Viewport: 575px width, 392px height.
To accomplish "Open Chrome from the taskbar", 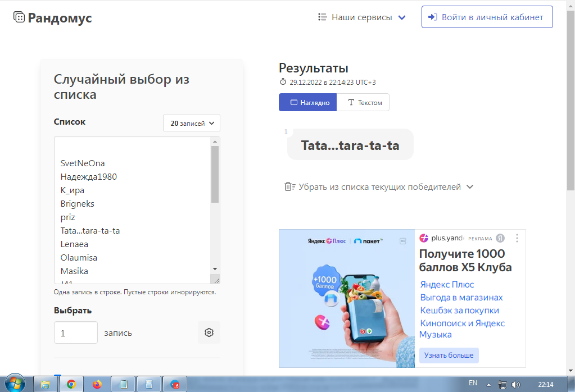I will pyautogui.click(x=71, y=384).
